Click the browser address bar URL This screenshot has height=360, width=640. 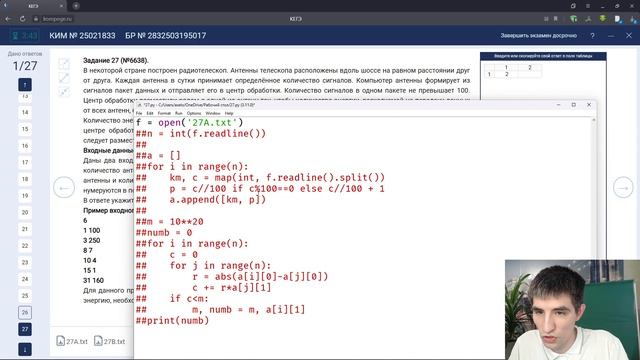(57, 19)
